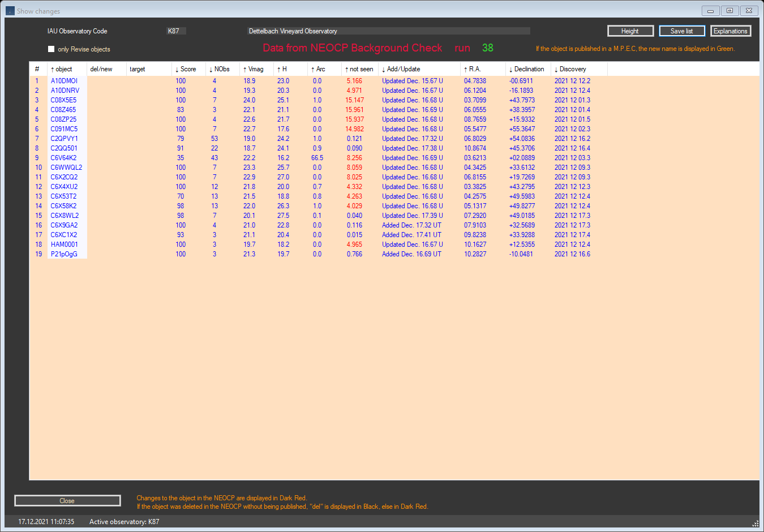Click the Show changes window title icon
Viewport: 764px width, 532px height.
click(10, 11)
